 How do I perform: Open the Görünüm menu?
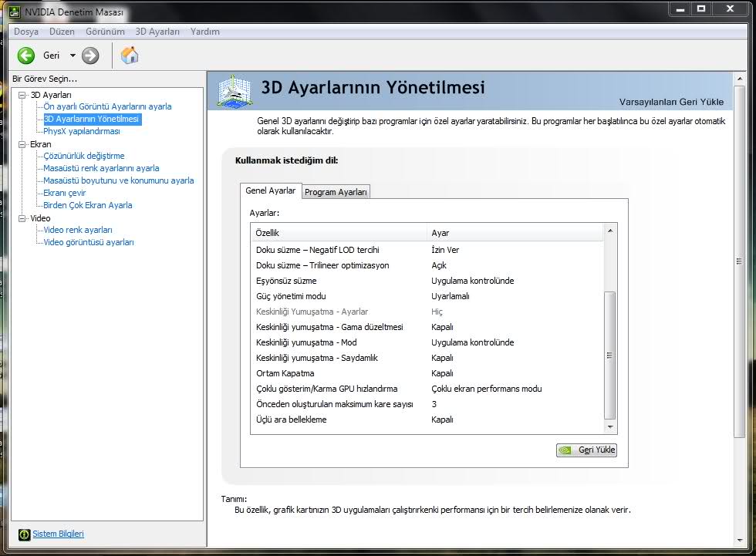(x=105, y=32)
